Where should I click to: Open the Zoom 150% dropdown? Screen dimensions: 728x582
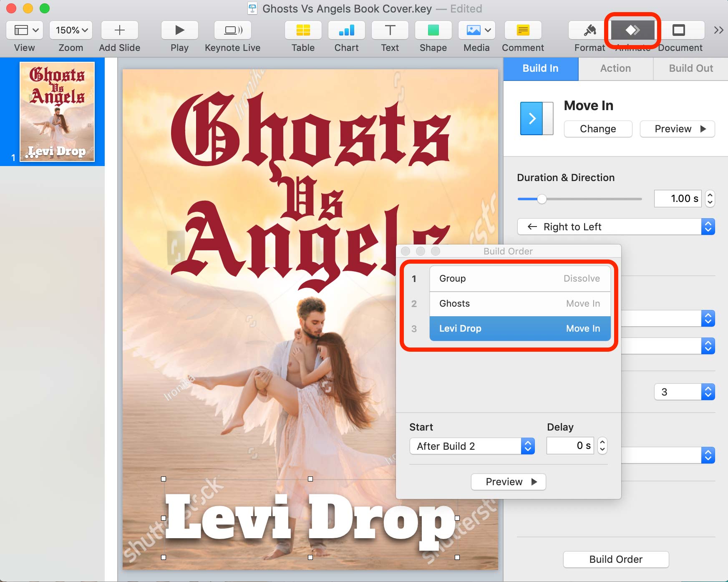point(71,30)
